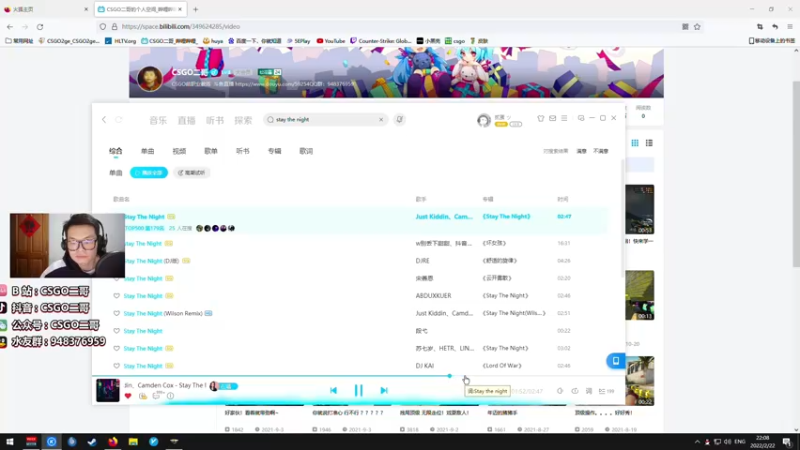Select the 单曲 results tab
800x450 pixels.
(x=147, y=151)
